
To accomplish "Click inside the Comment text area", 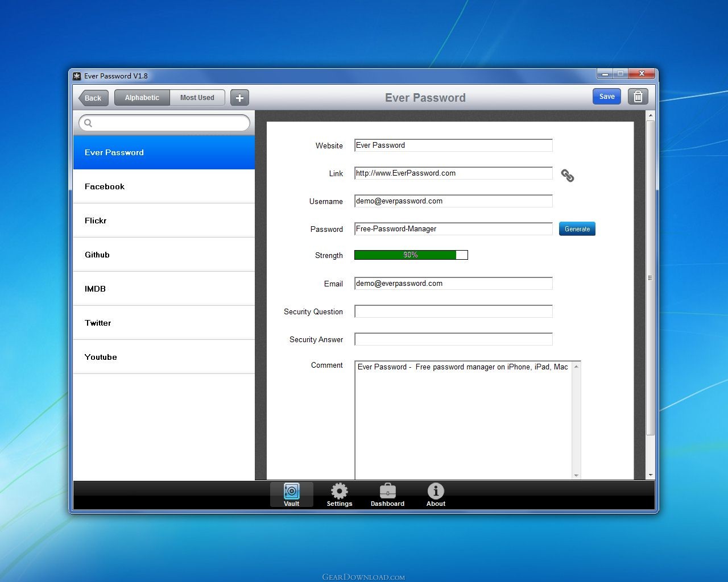I will click(x=463, y=420).
